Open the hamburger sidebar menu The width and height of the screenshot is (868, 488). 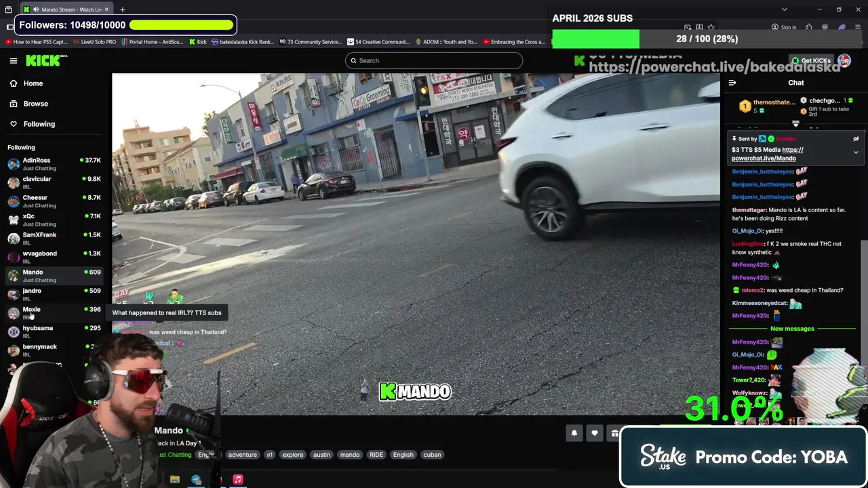(13, 61)
